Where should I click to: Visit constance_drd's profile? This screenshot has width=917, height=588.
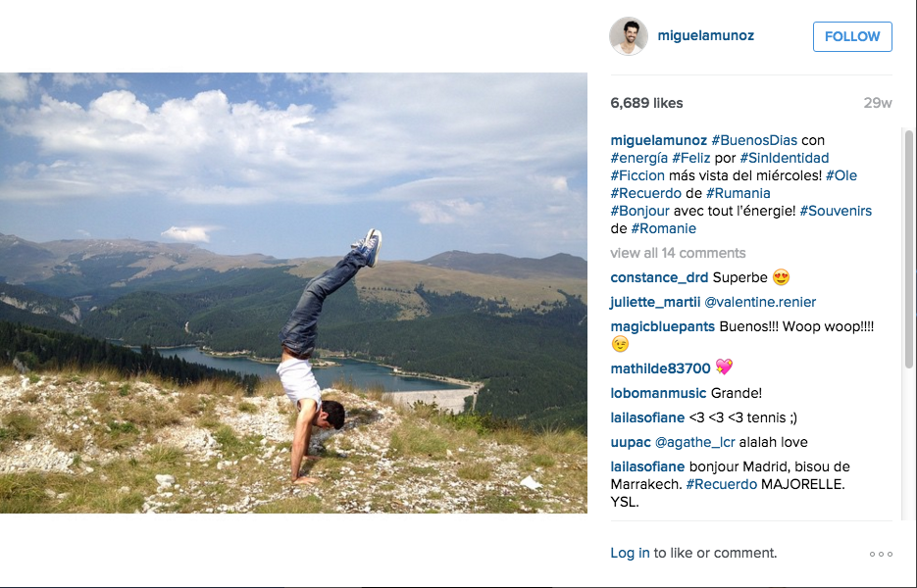(659, 277)
